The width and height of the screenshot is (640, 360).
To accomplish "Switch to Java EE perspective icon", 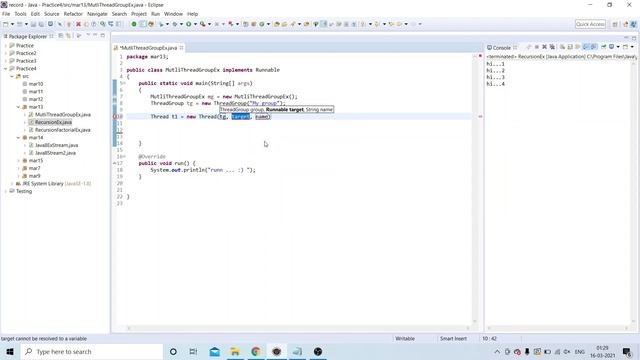I will (625, 24).
